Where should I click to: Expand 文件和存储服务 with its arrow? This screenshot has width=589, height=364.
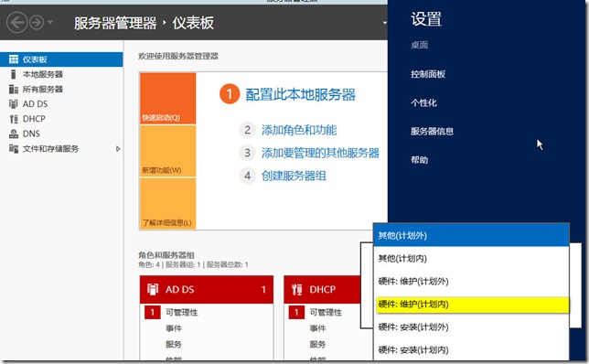pyautogui.click(x=118, y=149)
